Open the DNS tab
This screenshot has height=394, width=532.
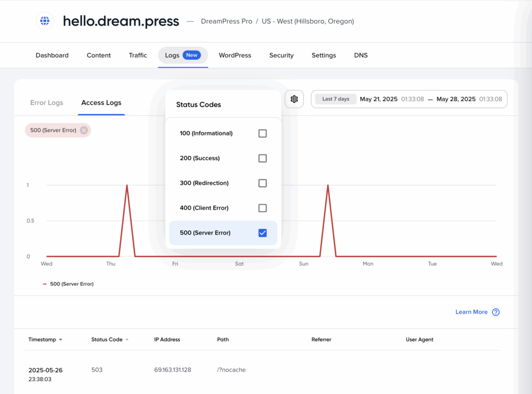click(361, 55)
